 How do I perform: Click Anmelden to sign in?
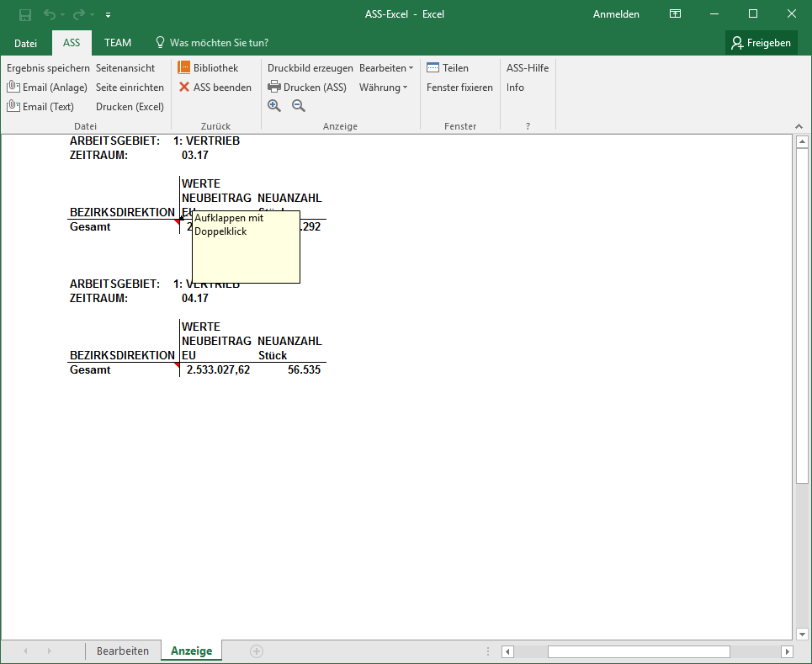[x=616, y=14]
